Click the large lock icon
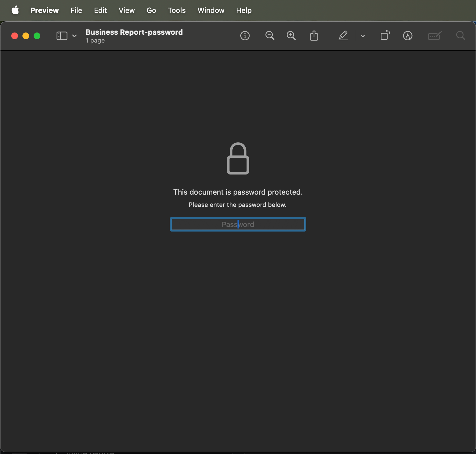This screenshot has width=476, height=454. tap(238, 158)
